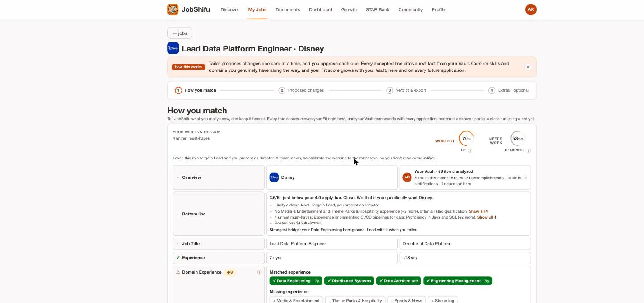The height and width of the screenshot is (303, 644).
Task: Select the How you match step label
Action: click(x=200, y=90)
